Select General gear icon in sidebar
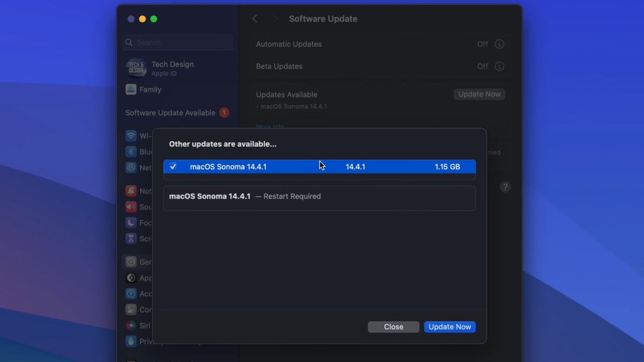 [x=131, y=262]
